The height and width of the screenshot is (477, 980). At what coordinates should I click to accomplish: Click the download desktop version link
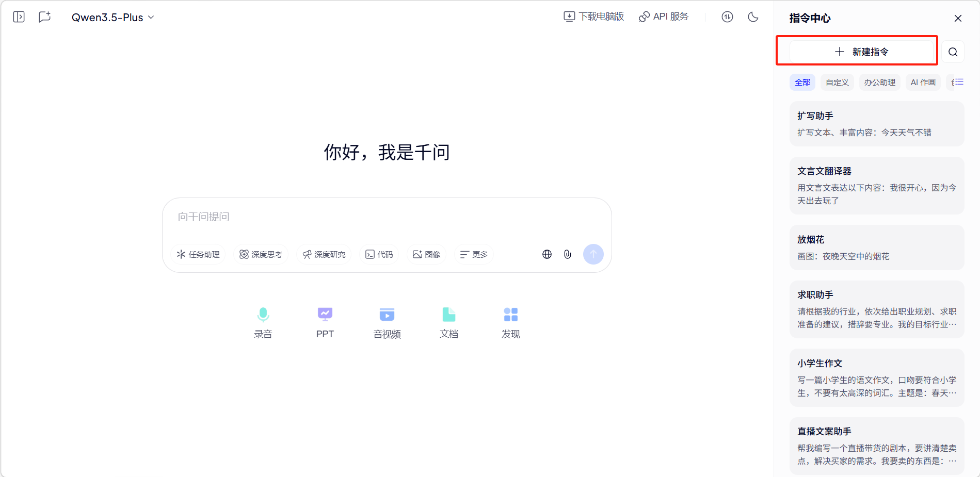click(x=593, y=17)
